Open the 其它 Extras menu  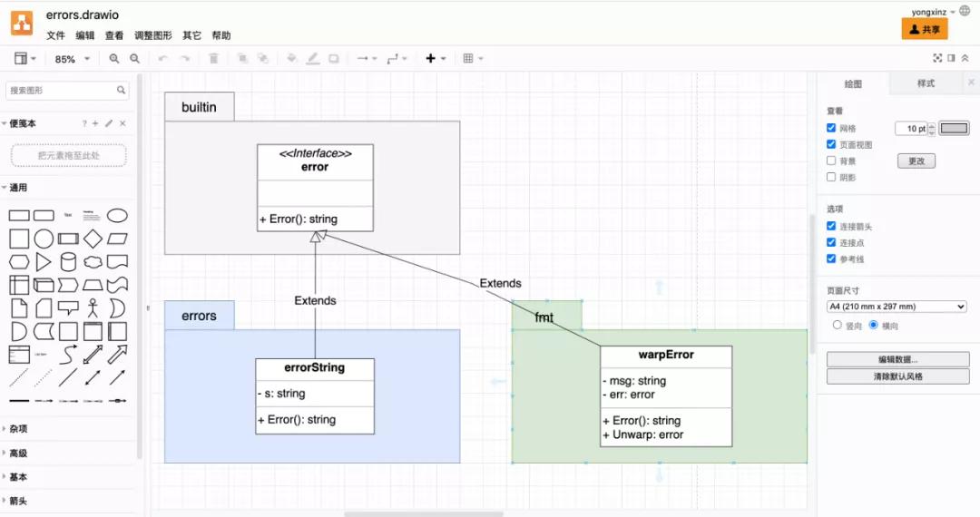tap(191, 35)
